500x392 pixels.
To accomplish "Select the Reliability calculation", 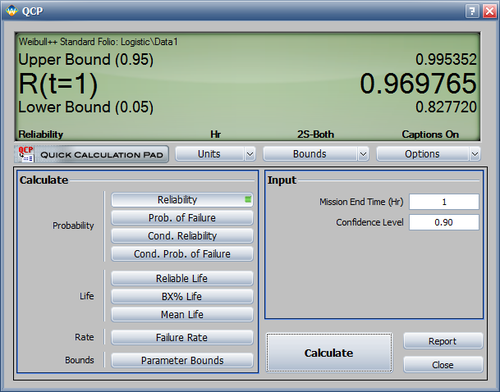I will tap(182, 200).
